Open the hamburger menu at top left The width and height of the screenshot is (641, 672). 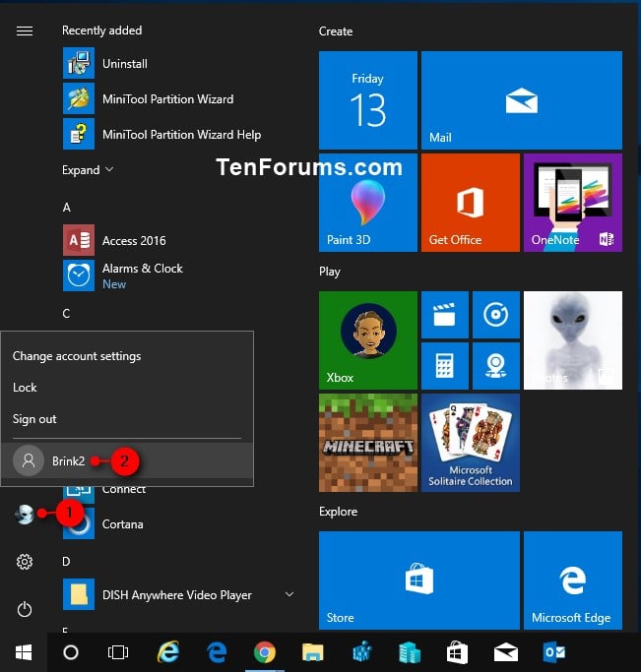click(25, 31)
